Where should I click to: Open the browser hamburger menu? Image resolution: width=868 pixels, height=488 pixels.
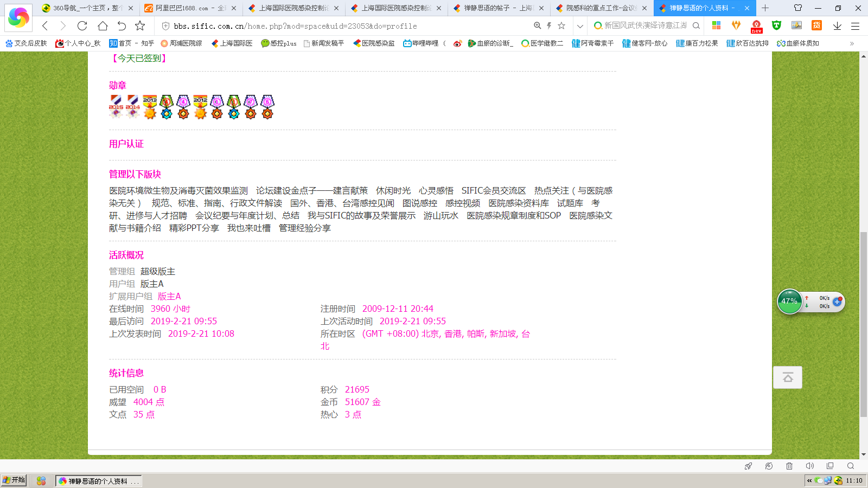[x=856, y=25]
